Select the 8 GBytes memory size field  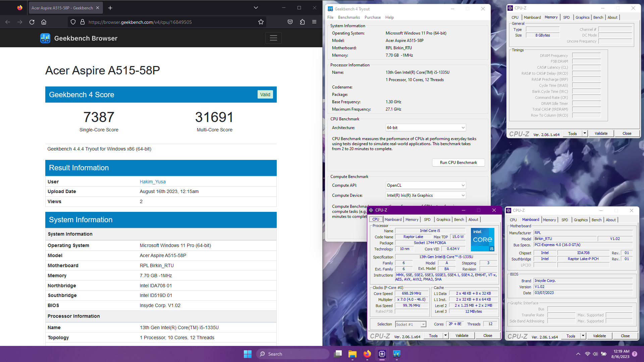click(x=543, y=35)
